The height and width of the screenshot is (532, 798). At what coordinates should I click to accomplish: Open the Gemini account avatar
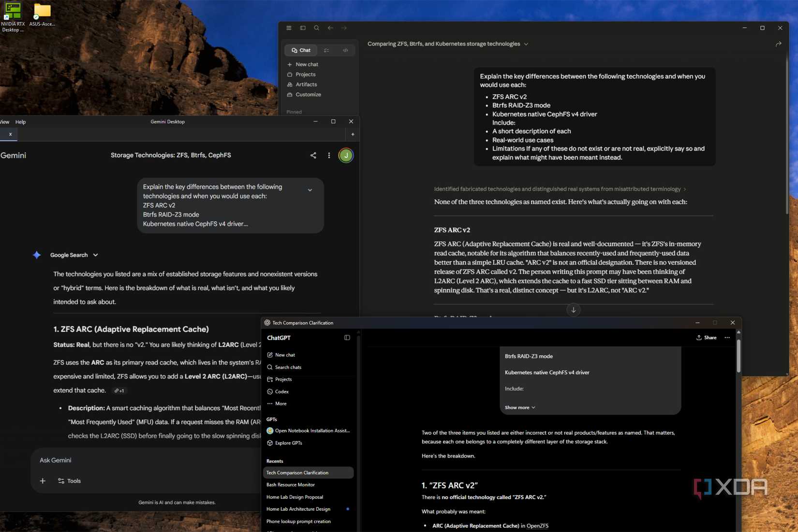346,155
